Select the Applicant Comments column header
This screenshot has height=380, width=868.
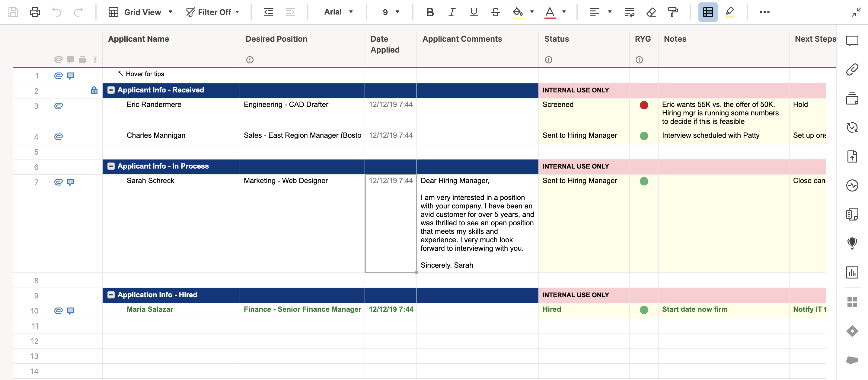(x=477, y=50)
